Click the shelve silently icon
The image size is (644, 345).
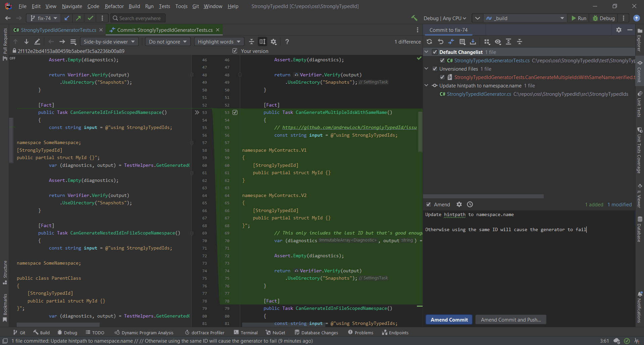473,42
